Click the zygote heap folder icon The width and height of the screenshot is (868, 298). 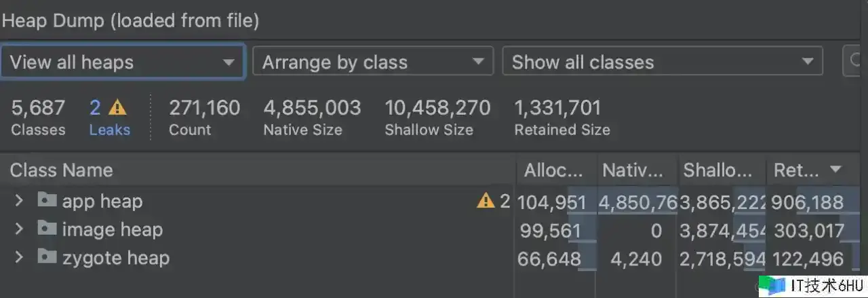tap(47, 258)
